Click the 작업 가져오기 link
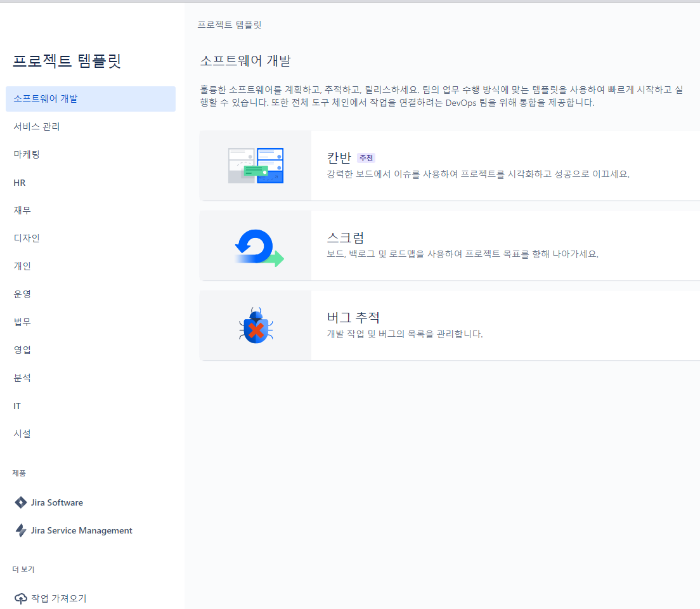The image size is (700, 609). 60,598
